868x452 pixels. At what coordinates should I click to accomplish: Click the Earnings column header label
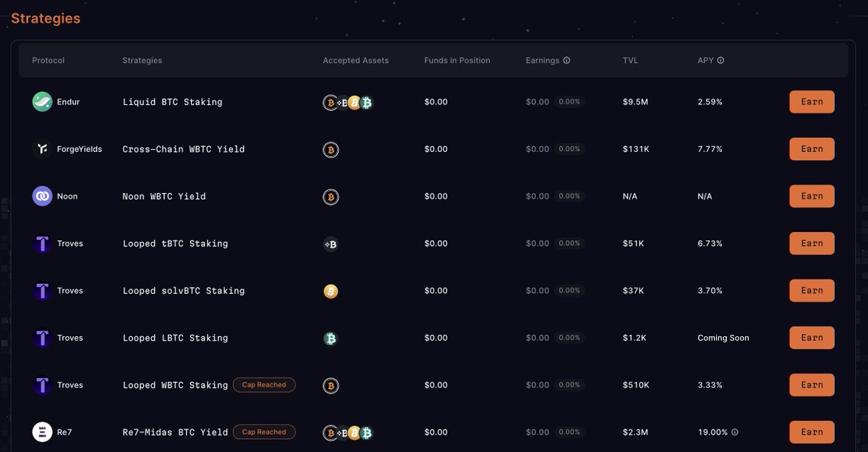542,61
